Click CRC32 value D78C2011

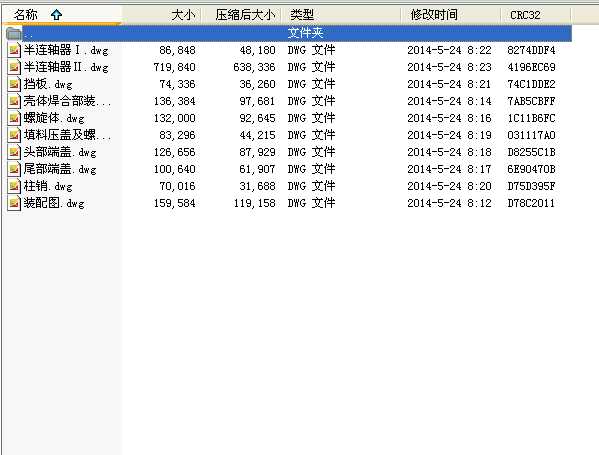pos(531,203)
